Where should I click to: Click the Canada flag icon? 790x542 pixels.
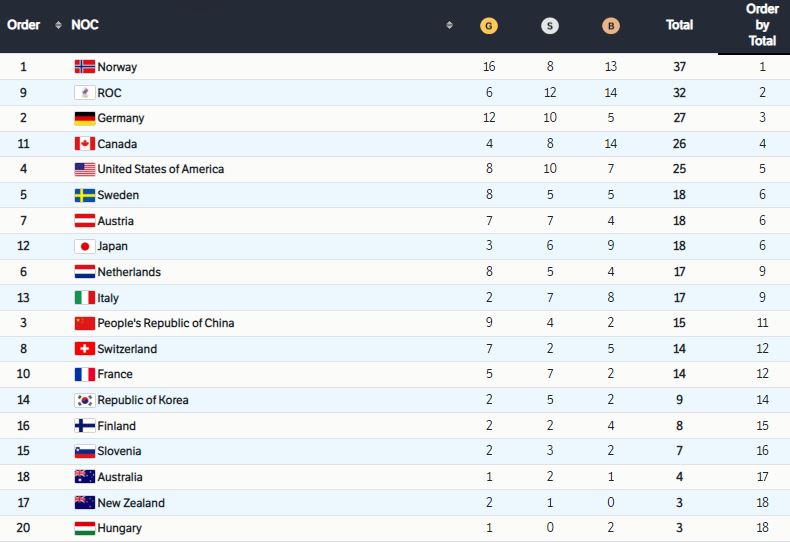85,144
